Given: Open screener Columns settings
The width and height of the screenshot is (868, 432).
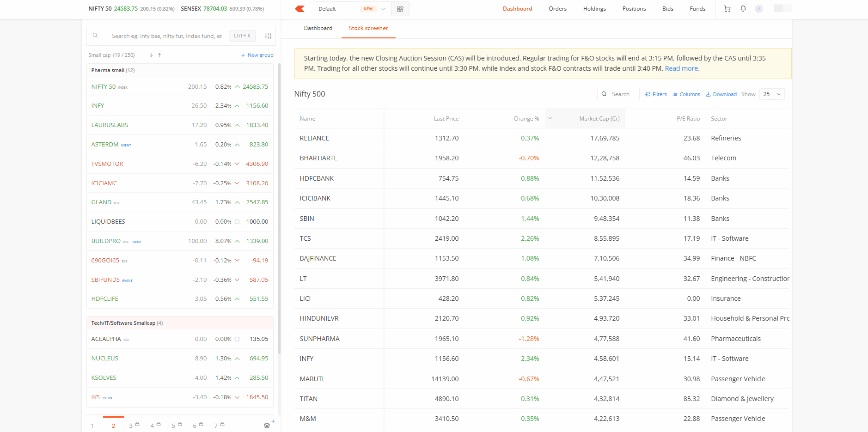Looking at the screenshot, I should [686, 94].
